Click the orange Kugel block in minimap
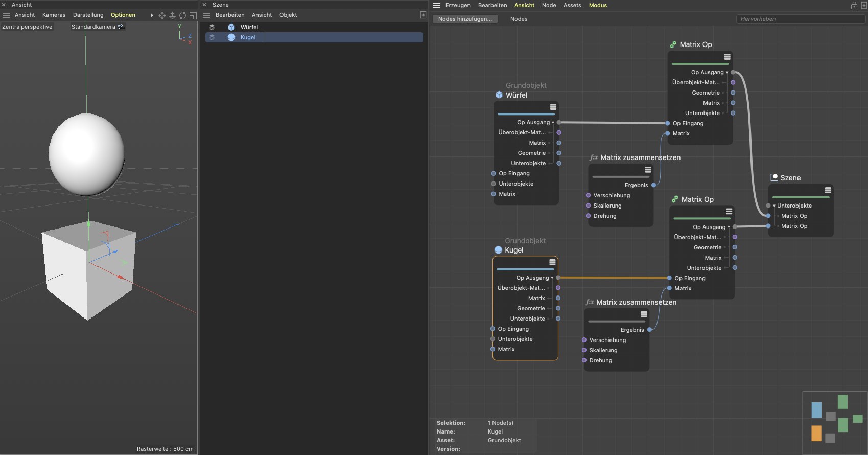 tap(816, 433)
